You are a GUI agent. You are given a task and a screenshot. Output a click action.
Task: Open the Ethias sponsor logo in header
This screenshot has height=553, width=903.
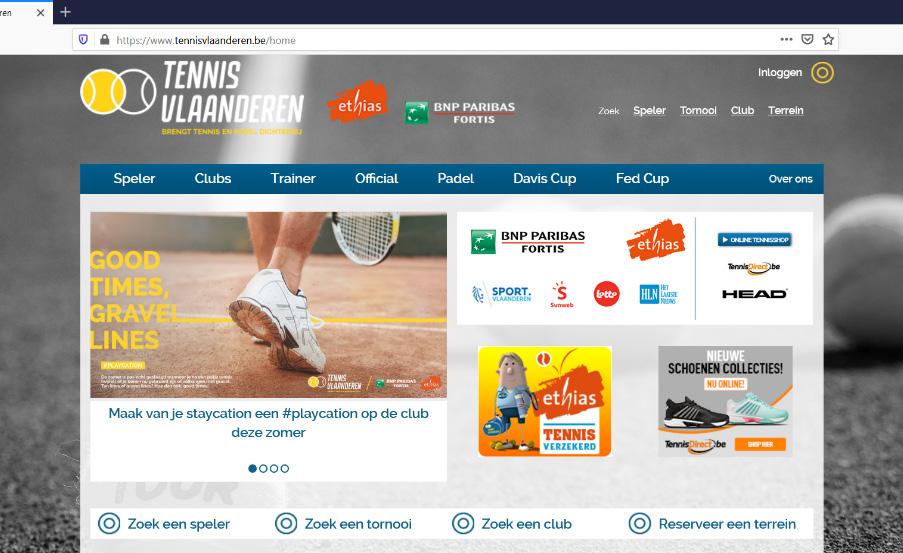(358, 102)
